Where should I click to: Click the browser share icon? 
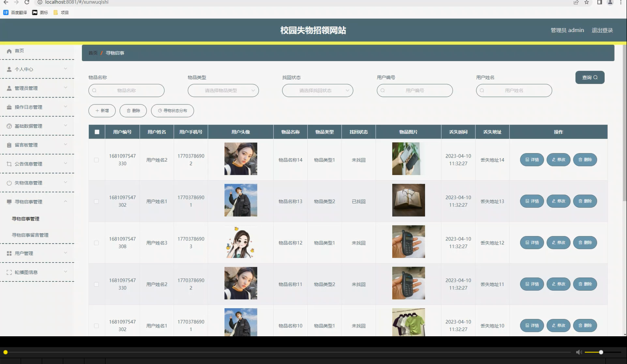(x=576, y=2)
